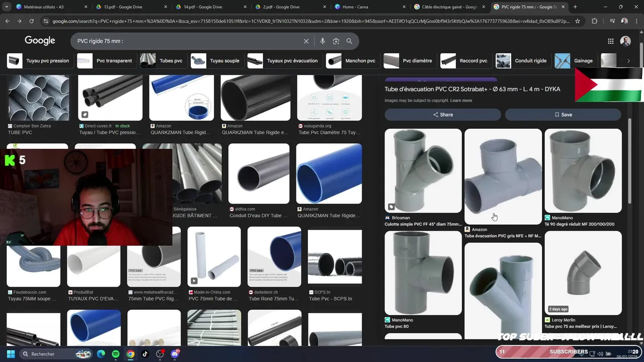Click the browser address bar URL
Viewport: 644px width, 362px height.
point(311,21)
